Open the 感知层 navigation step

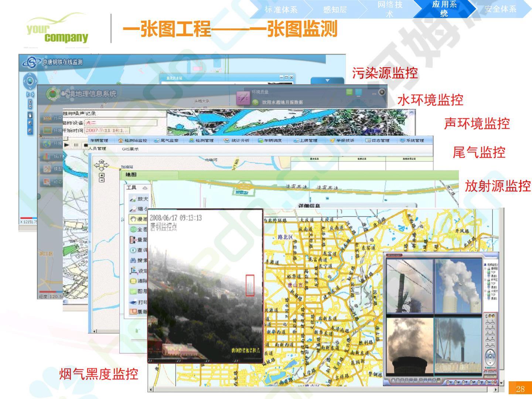[335, 10]
